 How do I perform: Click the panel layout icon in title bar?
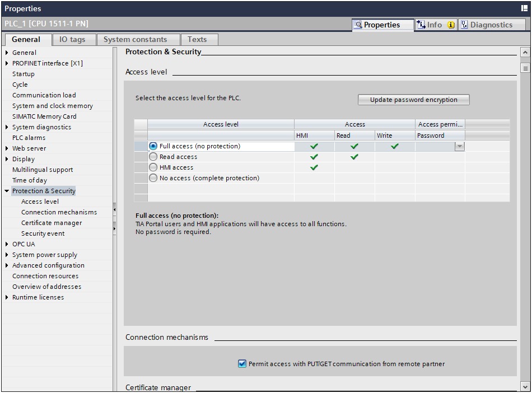[524, 8]
